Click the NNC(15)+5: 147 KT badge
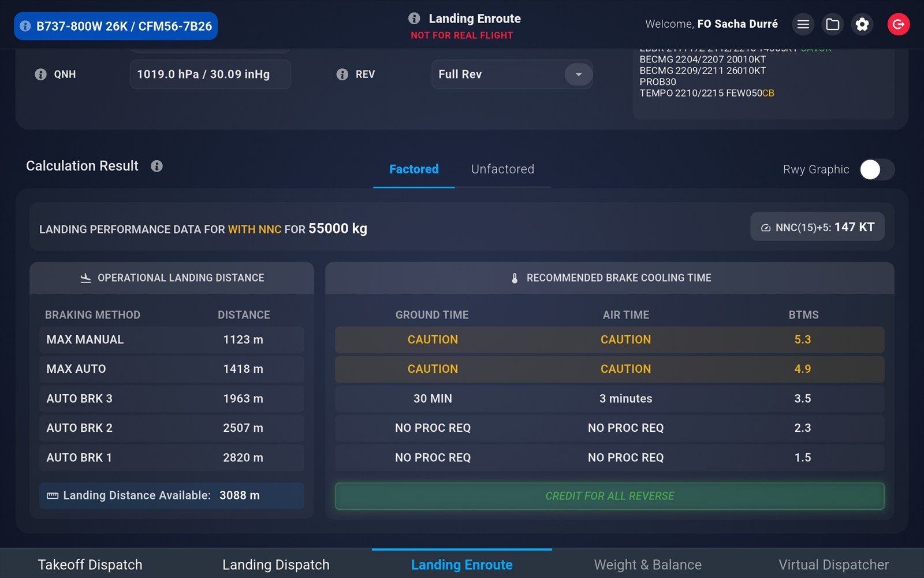The image size is (924, 578). 817,227
